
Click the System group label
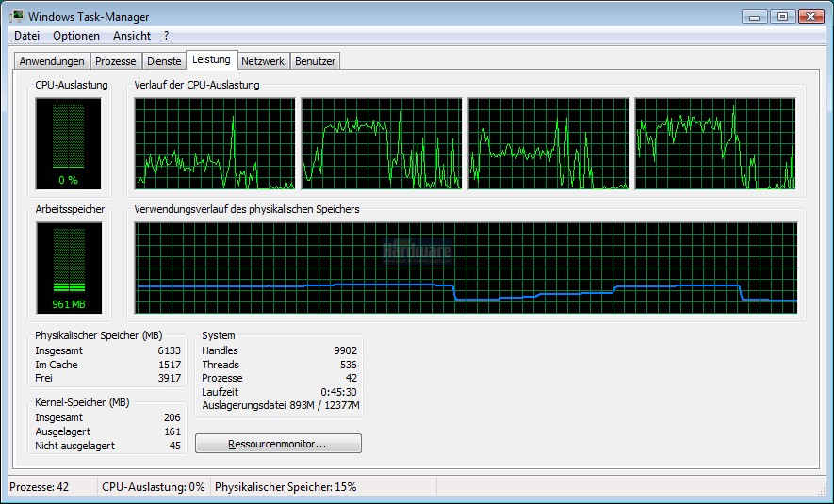pos(218,335)
